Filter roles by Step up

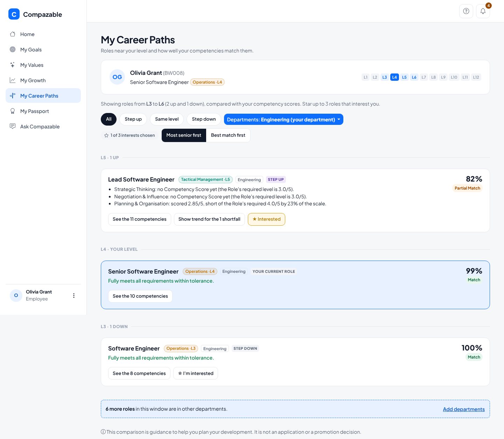click(133, 119)
